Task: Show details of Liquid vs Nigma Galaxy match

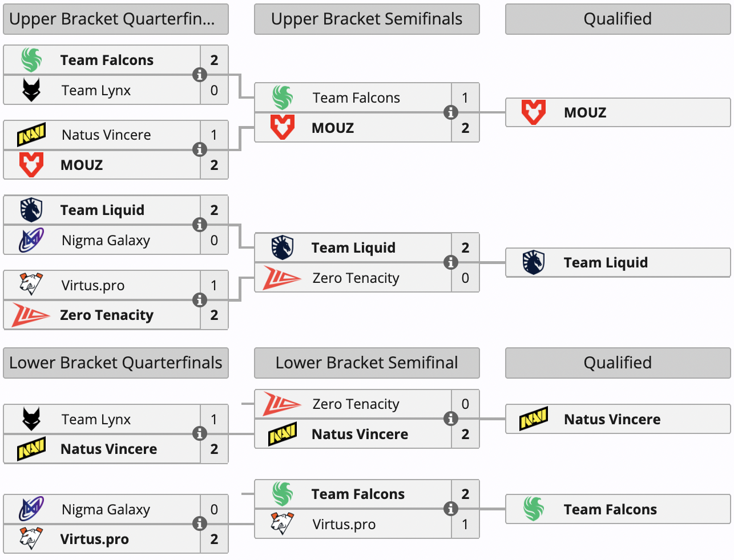Action: click(199, 225)
